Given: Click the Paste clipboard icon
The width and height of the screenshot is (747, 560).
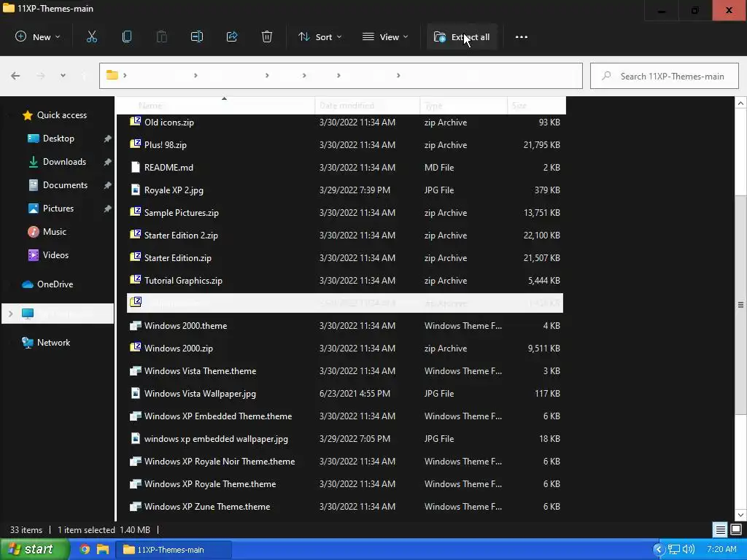Looking at the screenshot, I should (162, 37).
